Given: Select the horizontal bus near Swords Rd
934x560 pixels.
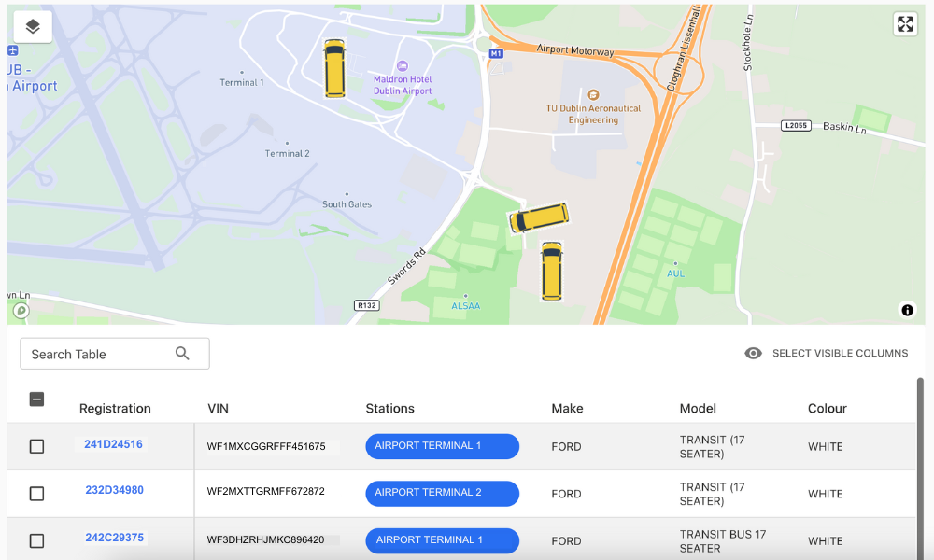Looking at the screenshot, I should [539, 217].
